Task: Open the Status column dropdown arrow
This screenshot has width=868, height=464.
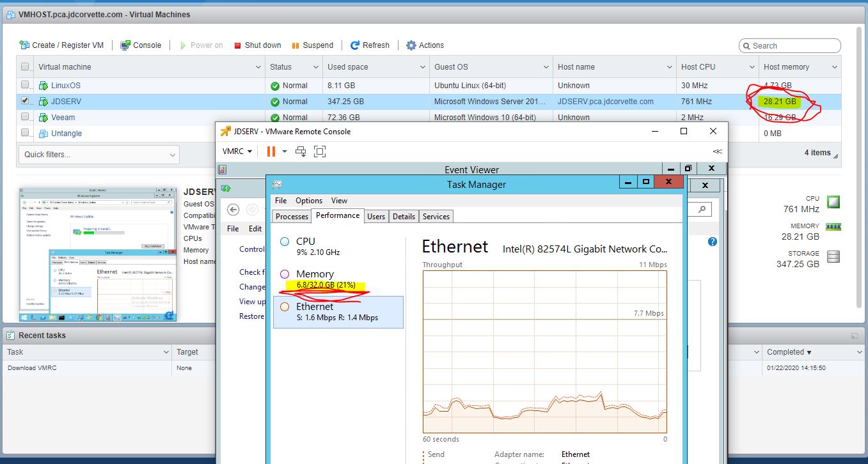Action: tap(316, 67)
